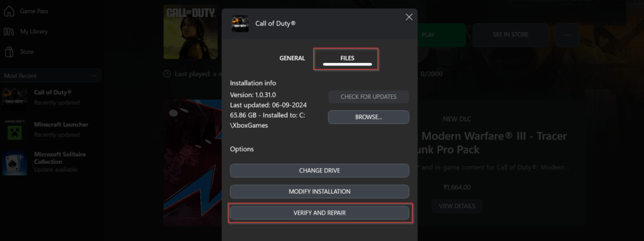Click the Options heading

pyautogui.click(x=242, y=149)
